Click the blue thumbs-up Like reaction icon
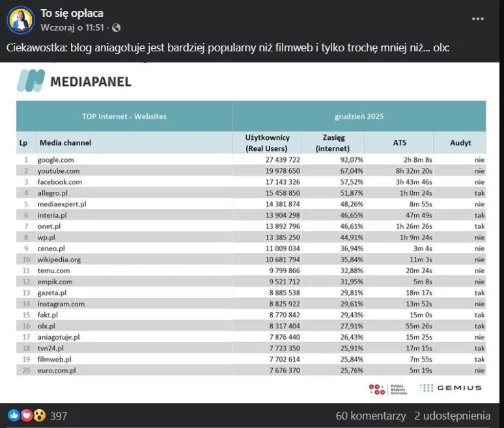 click(x=14, y=416)
